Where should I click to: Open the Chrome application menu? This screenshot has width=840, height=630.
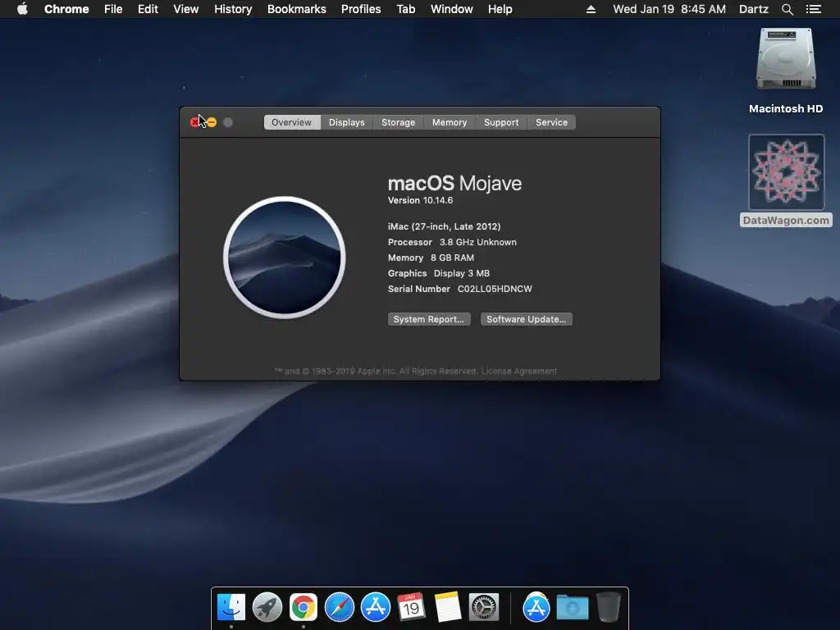point(66,9)
